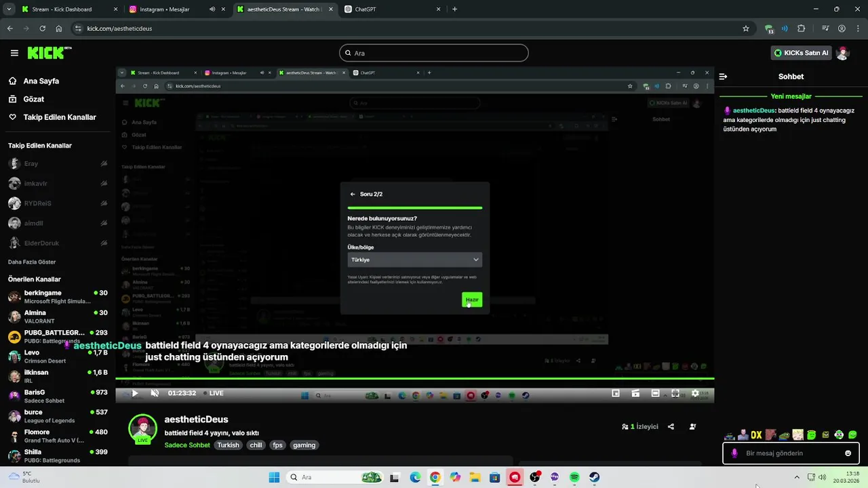Open recommended channel Almina

point(57,317)
